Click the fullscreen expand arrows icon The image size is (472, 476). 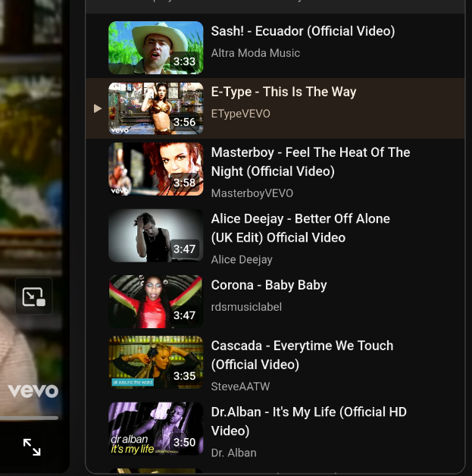point(32,447)
